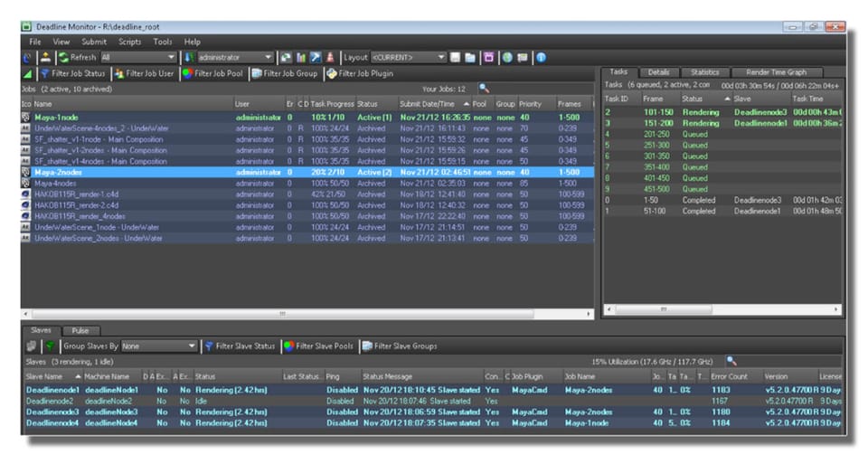868x455 pixels.
Task: Switch to the Pulse tab
Action: coord(80,330)
